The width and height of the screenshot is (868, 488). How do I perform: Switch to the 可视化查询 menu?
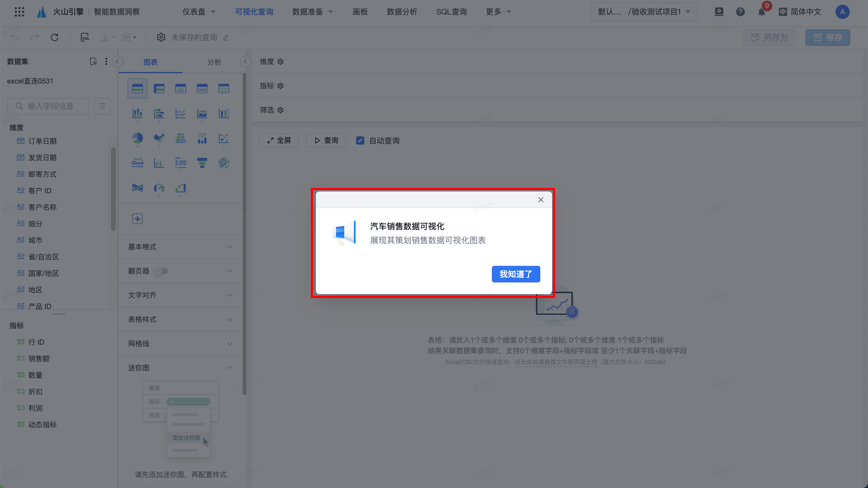[x=254, y=12]
